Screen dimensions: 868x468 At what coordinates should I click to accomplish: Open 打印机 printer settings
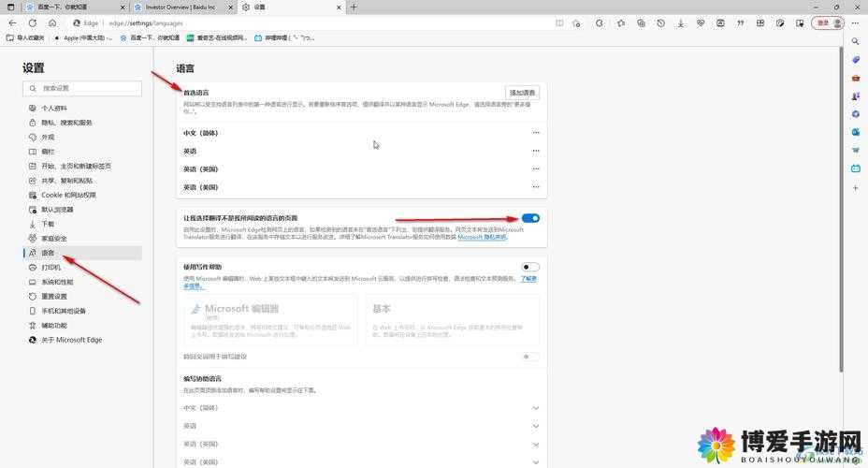[82, 268]
